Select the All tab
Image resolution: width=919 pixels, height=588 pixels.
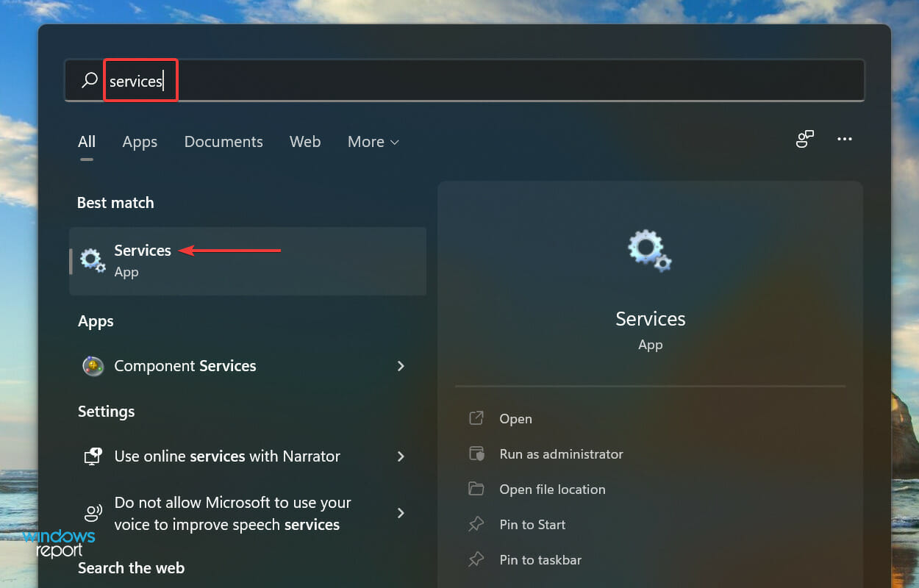pos(87,142)
